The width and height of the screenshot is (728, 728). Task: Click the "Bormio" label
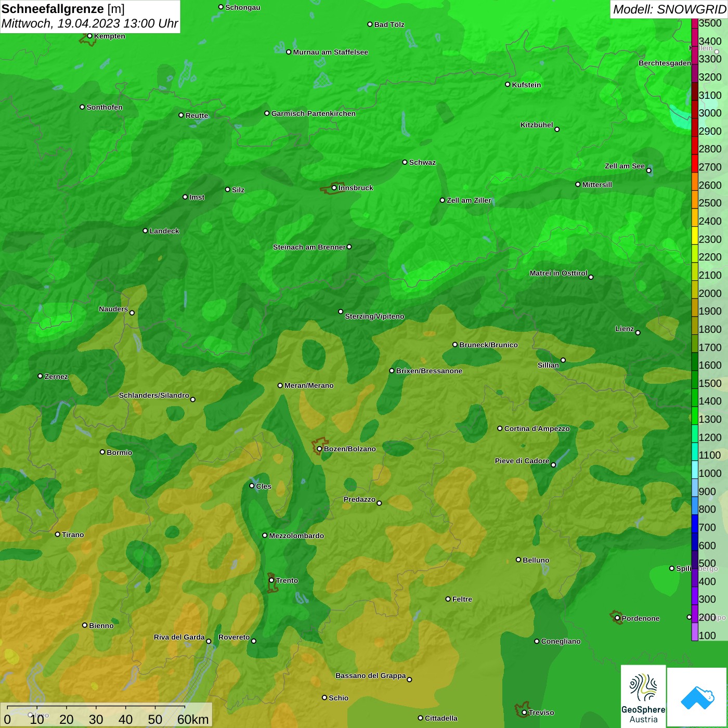click(x=120, y=452)
